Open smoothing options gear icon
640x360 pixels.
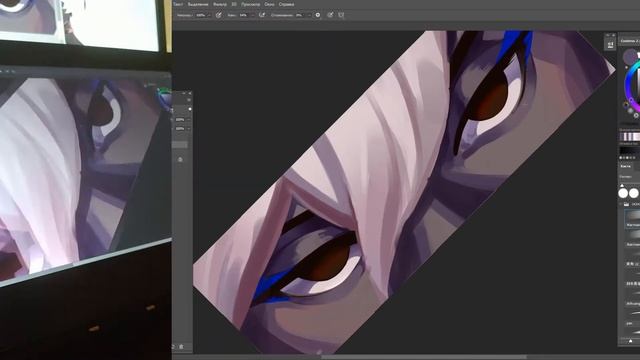pyautogui.click(x=318, y=15)
